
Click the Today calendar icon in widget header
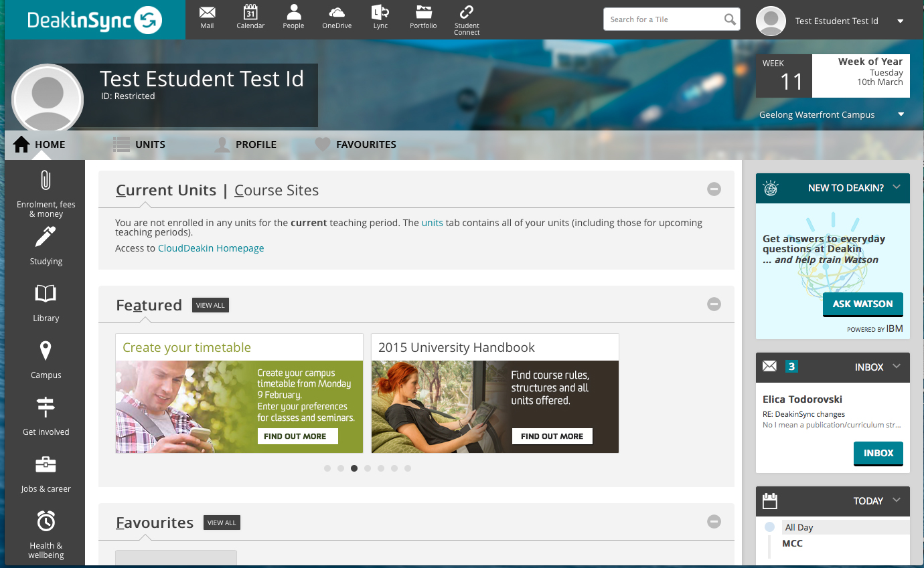(x=770, y=500)
